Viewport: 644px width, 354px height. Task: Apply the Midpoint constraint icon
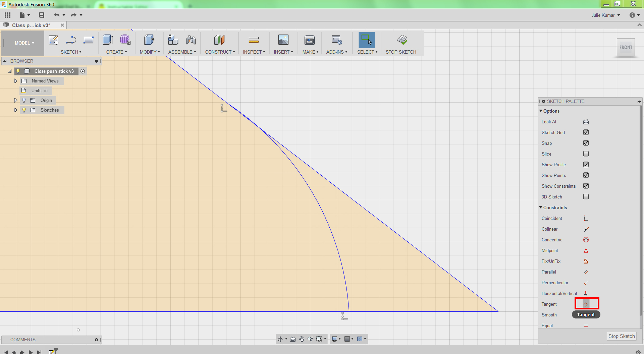point(586,251)
